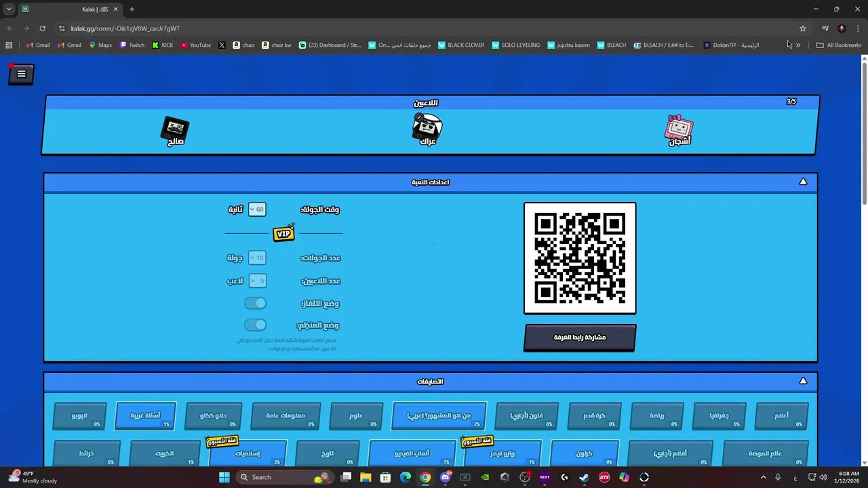Bookmark this page with star icon
The height and width of the screenshot is (488, 868).
[x=803, y=28]
